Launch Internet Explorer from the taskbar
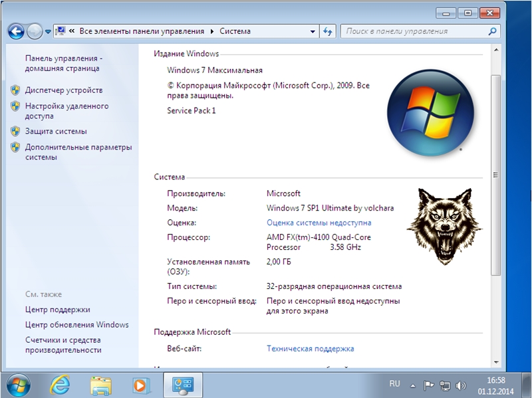The height and width of the screenshot is (398, 532). (60, 385)
